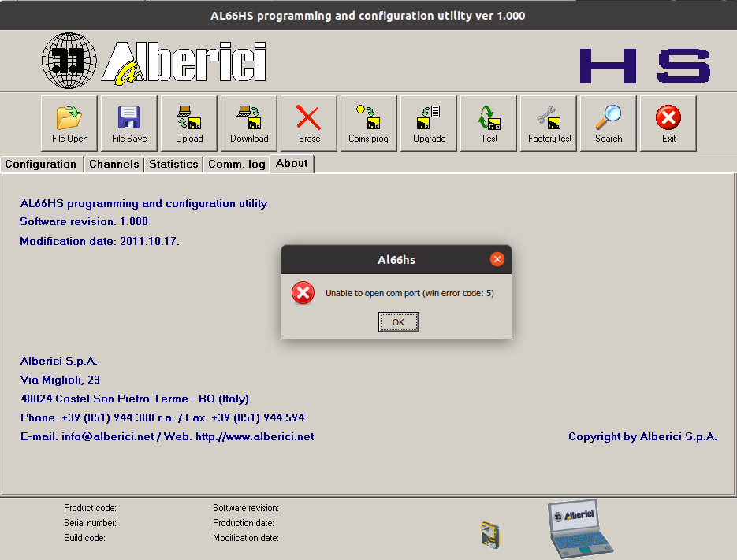This screenshot has width=737, height=560.
Task: Click the Test toolbar button
Action: 489,124
